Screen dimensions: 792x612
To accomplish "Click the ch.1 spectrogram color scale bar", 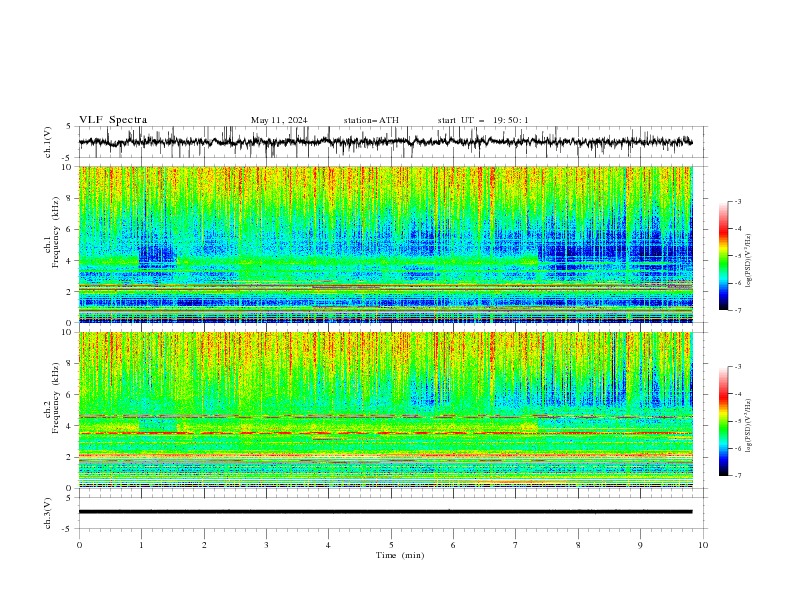I will coord(724,255).
